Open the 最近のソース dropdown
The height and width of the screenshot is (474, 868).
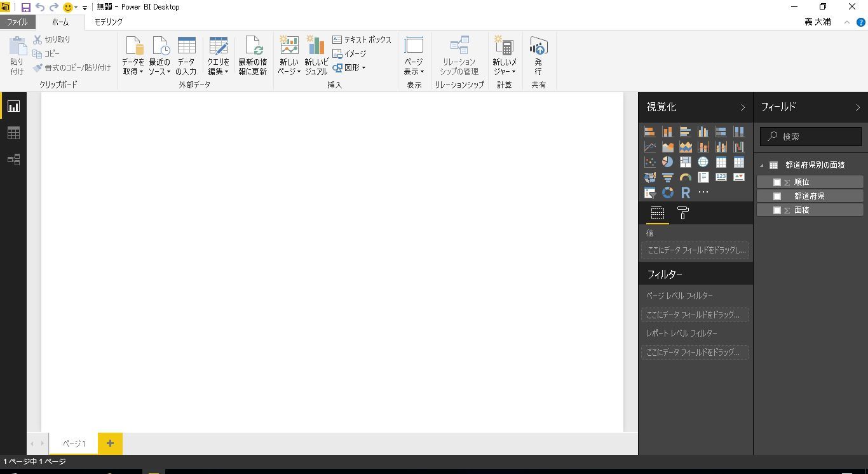[x=159, y=55]
